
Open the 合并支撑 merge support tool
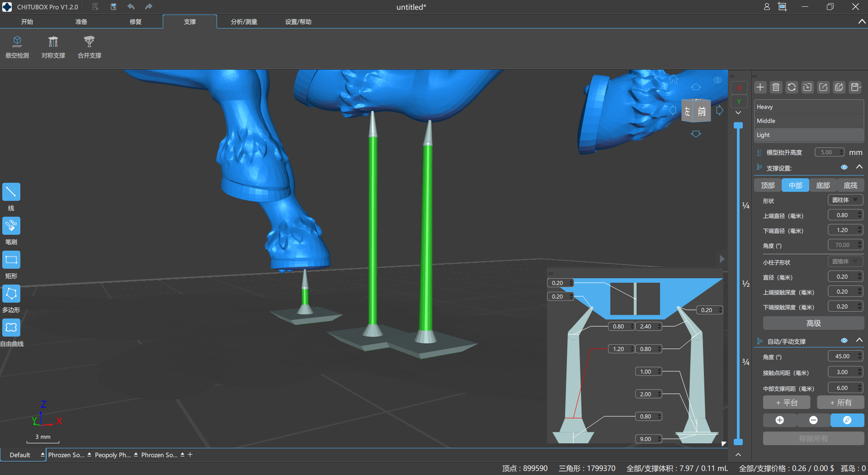click(90, 47)
